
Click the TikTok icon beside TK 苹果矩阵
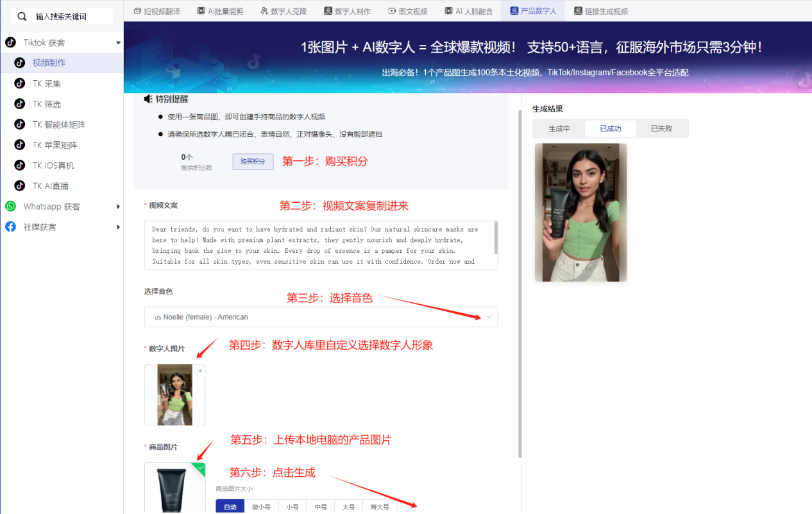pos(20,145)
